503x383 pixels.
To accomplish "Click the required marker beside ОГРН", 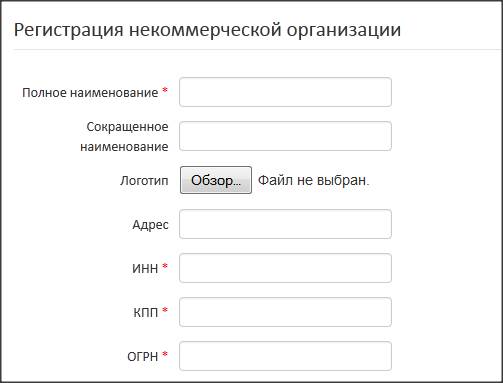I will (165, 354).
